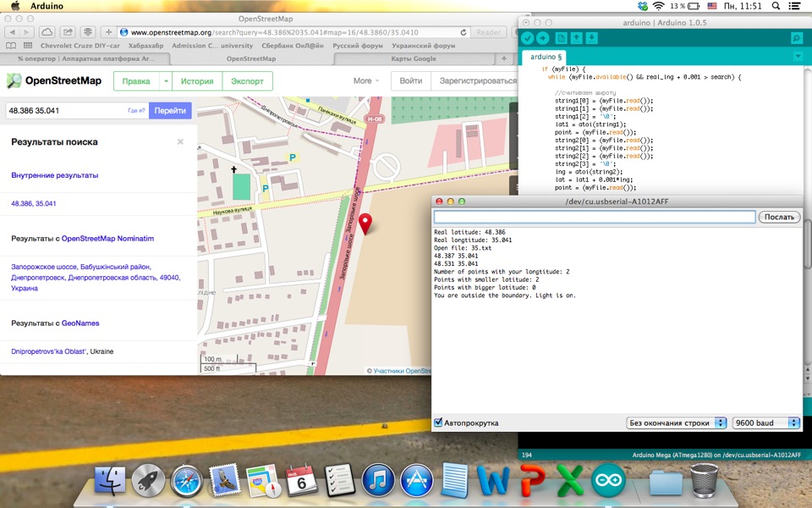Save the sketch using the Arduino toolbar icon

tap(591, 38)
